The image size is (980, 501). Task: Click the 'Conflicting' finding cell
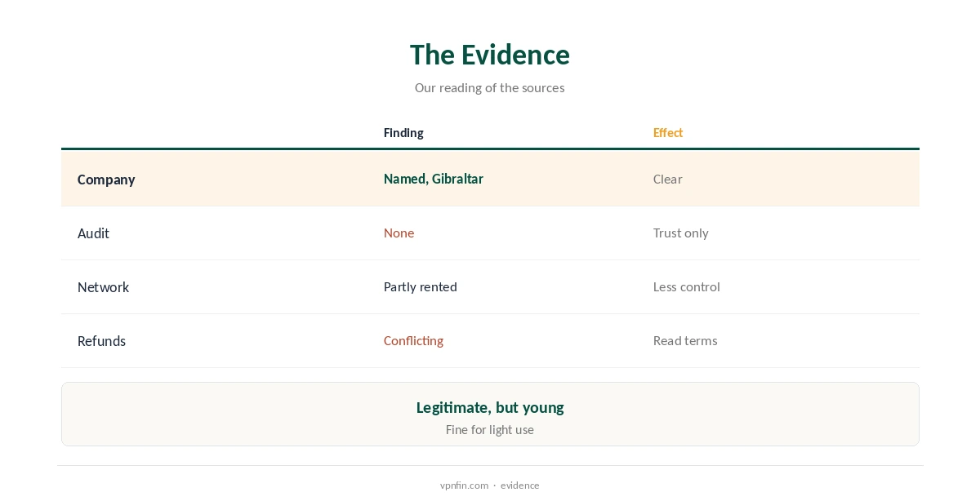(x=413, y=340)
